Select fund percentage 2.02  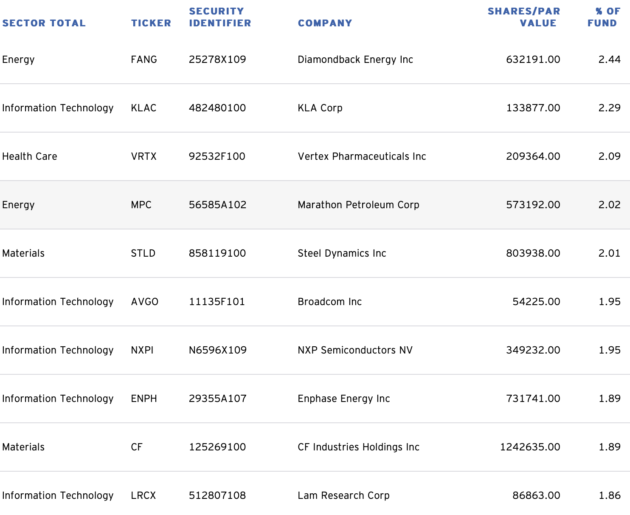pyautogui.click(x=610, y=205)
